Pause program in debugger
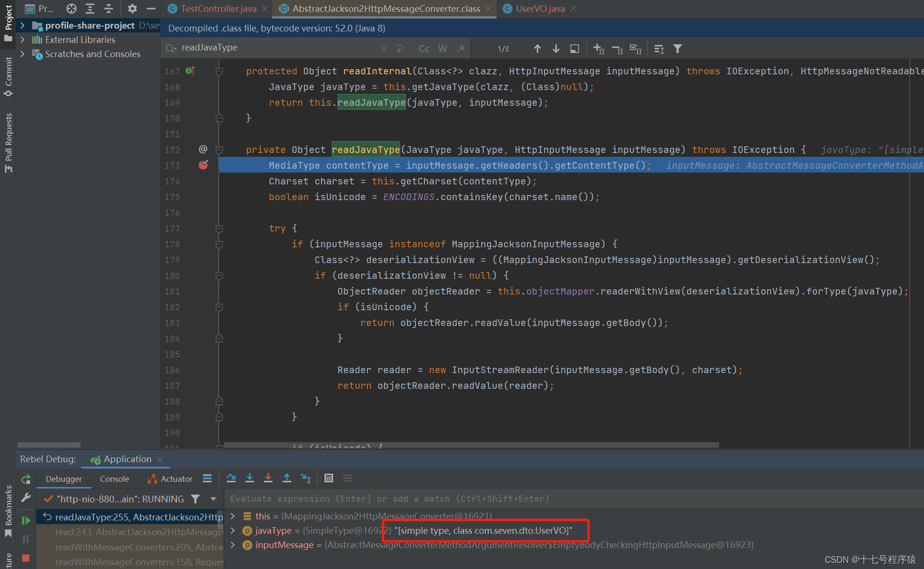924x569 pixels. point(26,539)
